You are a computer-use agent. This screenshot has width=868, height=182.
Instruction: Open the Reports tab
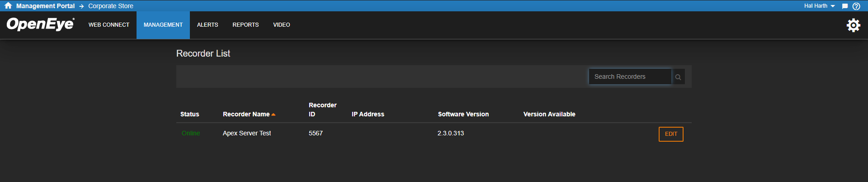[245, 25]
